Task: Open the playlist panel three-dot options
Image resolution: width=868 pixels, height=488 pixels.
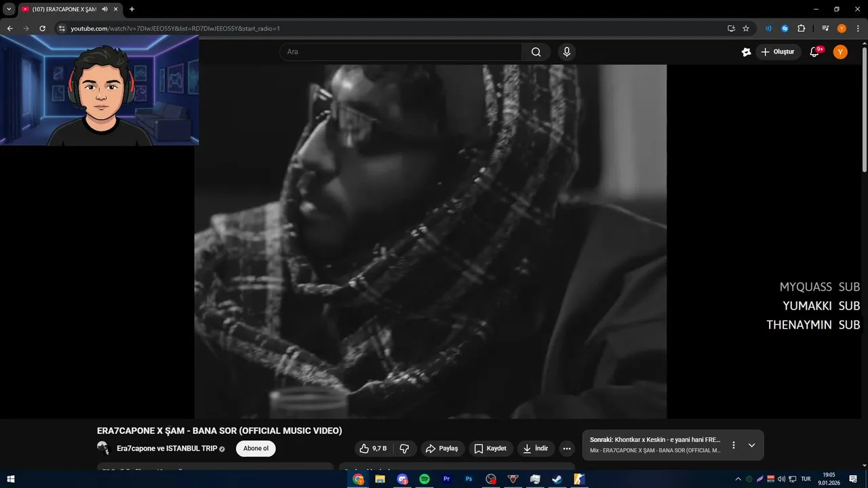Action: click(x=733, y=445)
